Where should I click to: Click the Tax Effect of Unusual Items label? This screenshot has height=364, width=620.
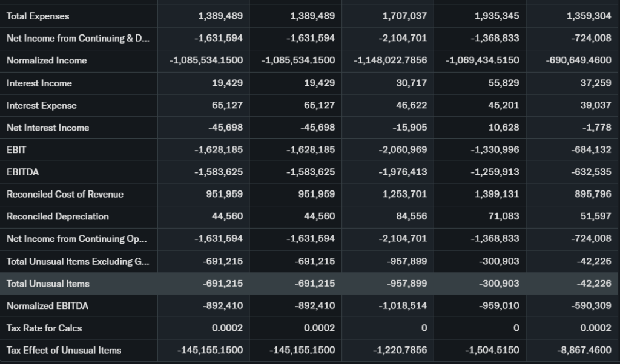tap(64, 350)
